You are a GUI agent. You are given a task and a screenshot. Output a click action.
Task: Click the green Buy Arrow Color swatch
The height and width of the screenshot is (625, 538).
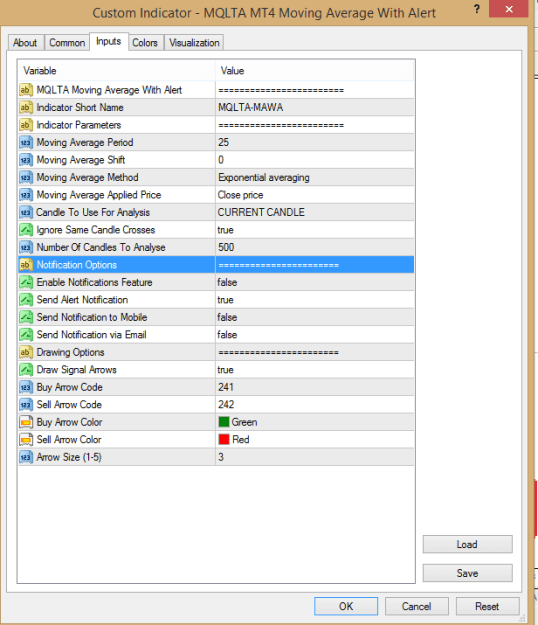224,422
